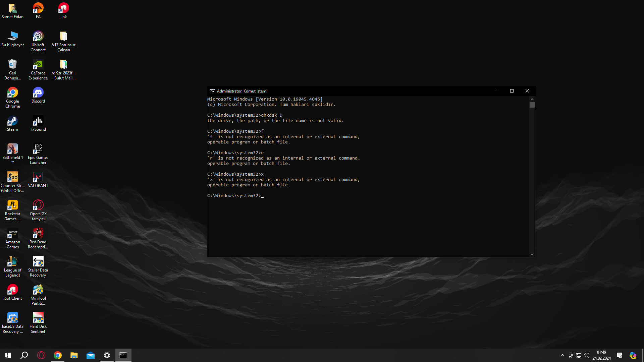This screenshot has width=644, height=362.
Task: Close the Komut İstemi window
Action: [527, 91]
